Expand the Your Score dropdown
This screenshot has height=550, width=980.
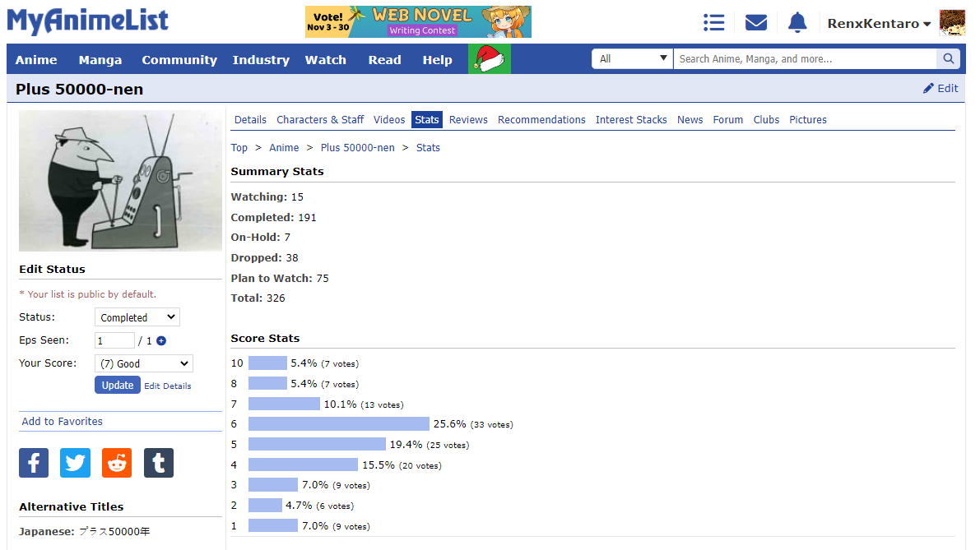(x=143, y=363)
